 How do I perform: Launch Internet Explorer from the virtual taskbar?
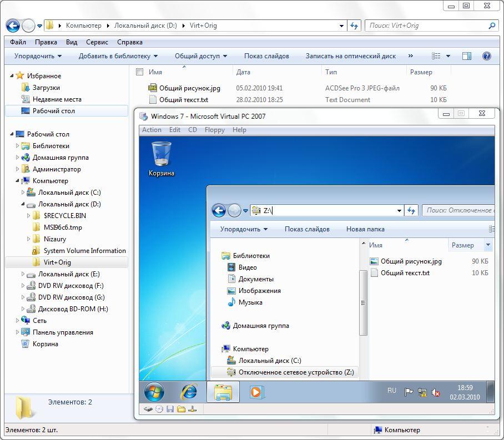189,392
